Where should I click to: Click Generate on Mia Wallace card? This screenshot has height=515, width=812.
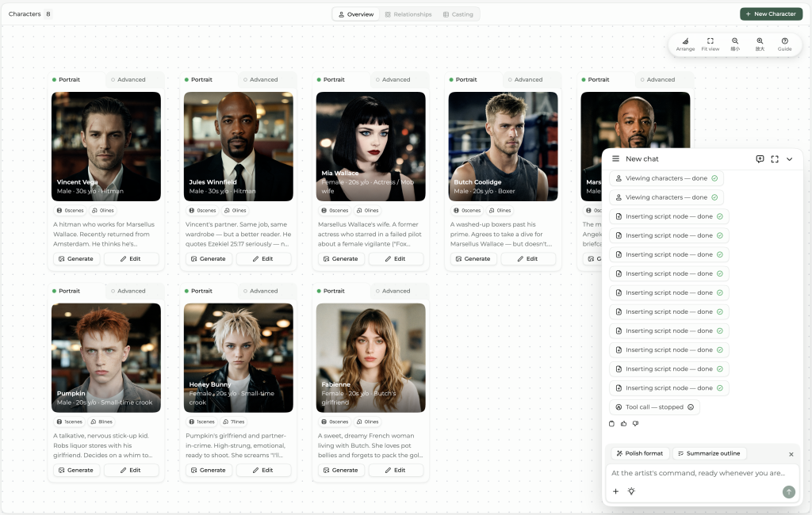click(x=341, y=259)
